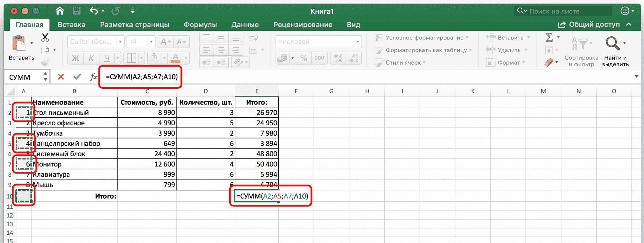Click the Поиск на листе search field

(x=567, y=11)
